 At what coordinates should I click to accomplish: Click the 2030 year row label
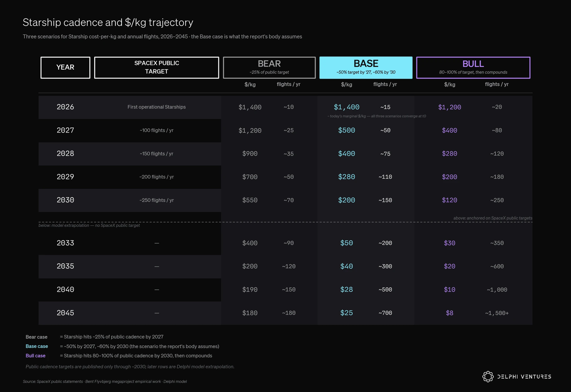point(65,200)
